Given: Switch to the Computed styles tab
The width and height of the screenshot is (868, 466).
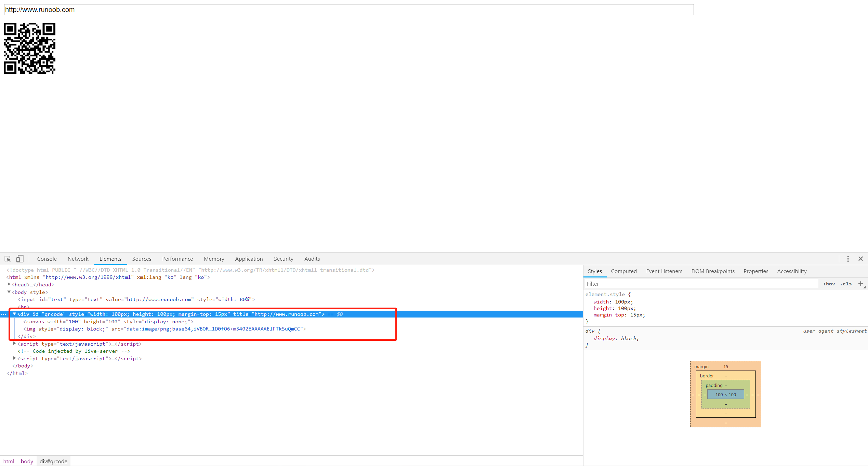Looking at the screenshot, I should [x=623, y=271].
